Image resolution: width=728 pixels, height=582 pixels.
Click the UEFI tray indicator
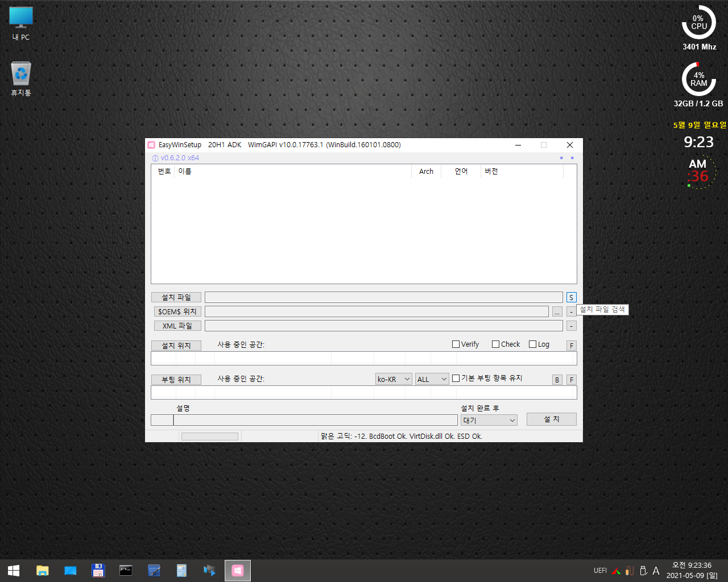pos(600,571)
